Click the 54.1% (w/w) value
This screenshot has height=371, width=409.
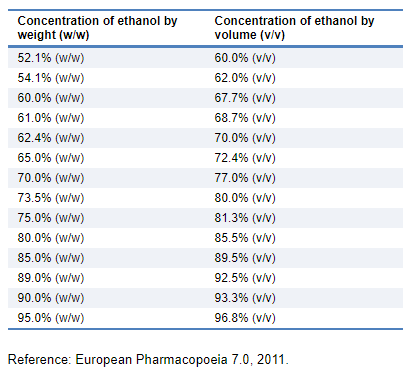[51, 78]
